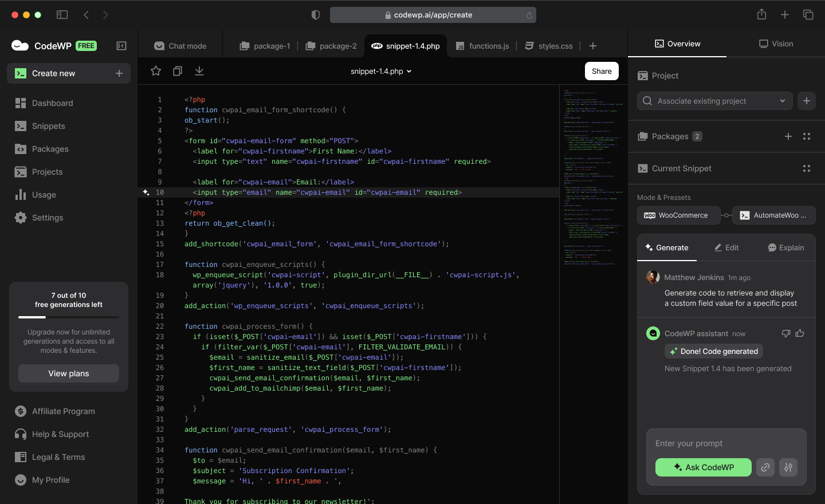
Task: Open the snippet-1.4.php filename dropdown
Action: click(382, 72)
